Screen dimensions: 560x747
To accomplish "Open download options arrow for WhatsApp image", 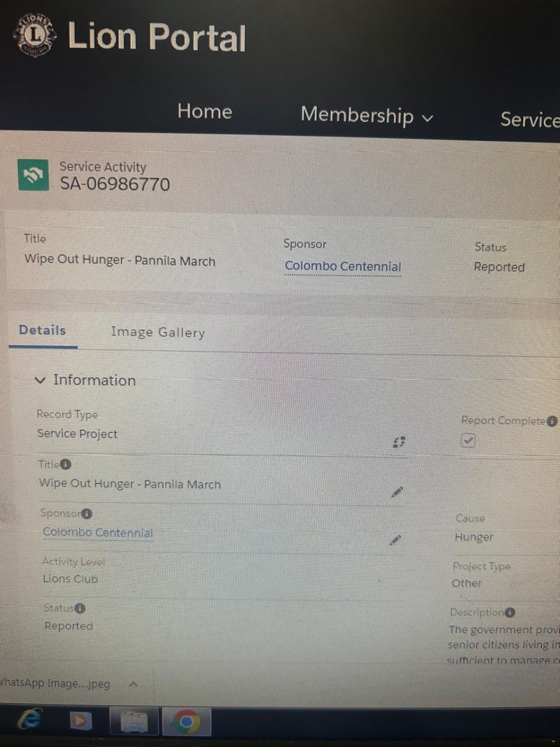I will 133,684.
